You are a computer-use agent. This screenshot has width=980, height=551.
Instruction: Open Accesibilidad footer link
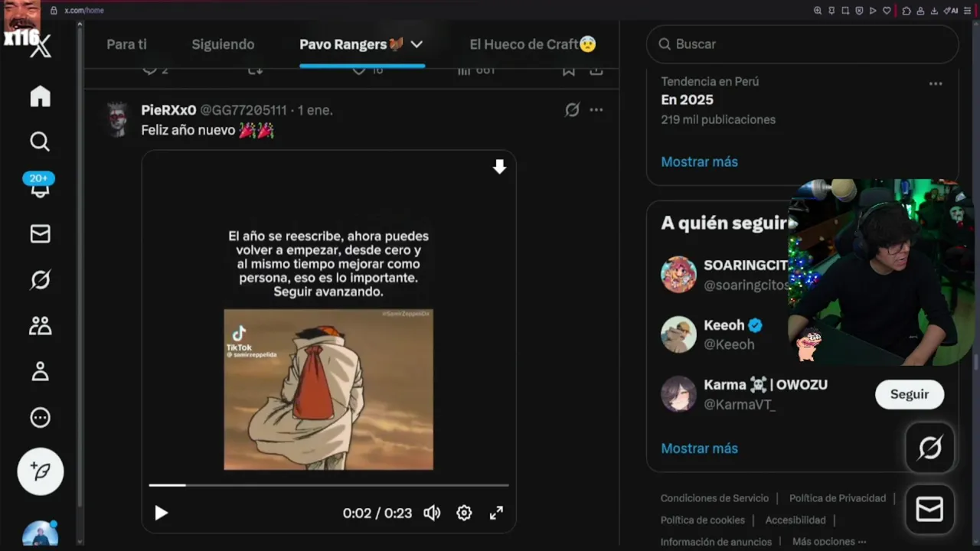coord(795,520)
